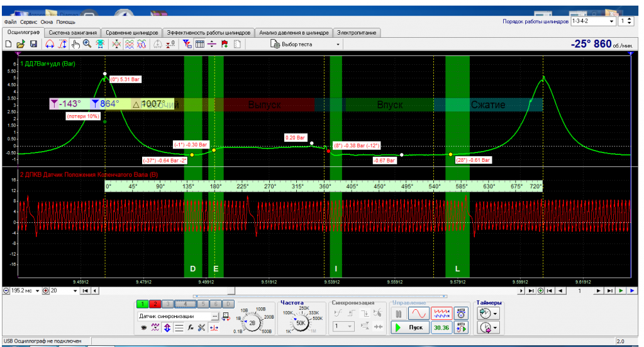Screen dimensions: 644x347
Task: Select the magnifier zoom tool
Action: 87,44
